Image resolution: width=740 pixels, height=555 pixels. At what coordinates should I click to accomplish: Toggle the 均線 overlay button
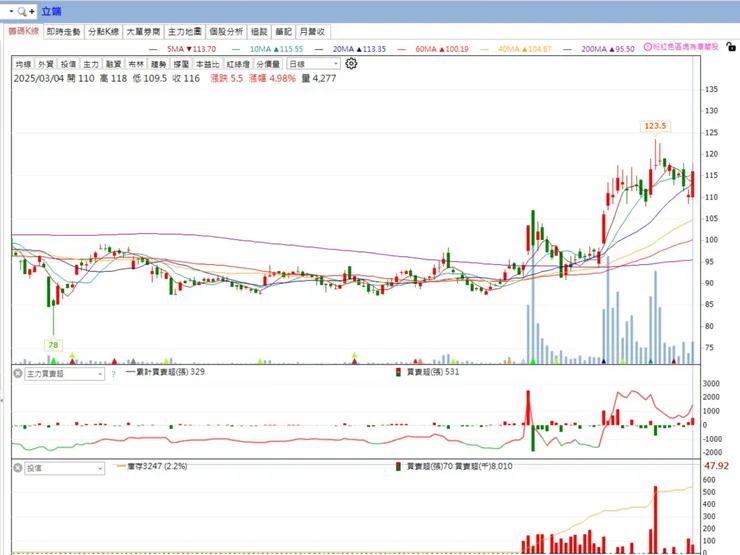(x=23, y=64)
